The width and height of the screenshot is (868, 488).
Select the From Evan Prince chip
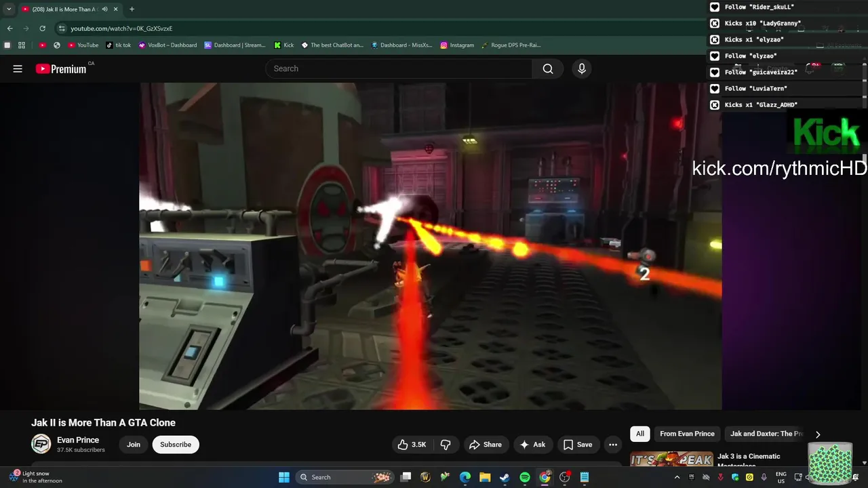(x=687, y=434)
